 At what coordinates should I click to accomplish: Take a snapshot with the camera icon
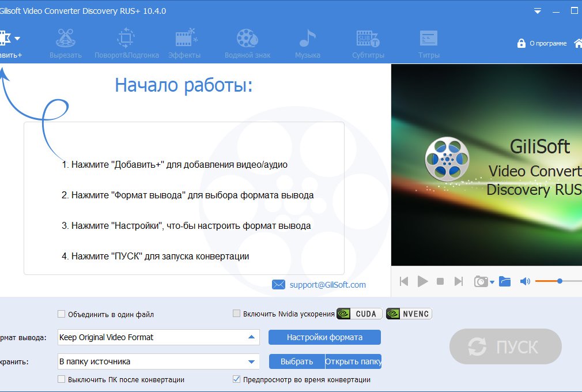pos(481,281)
